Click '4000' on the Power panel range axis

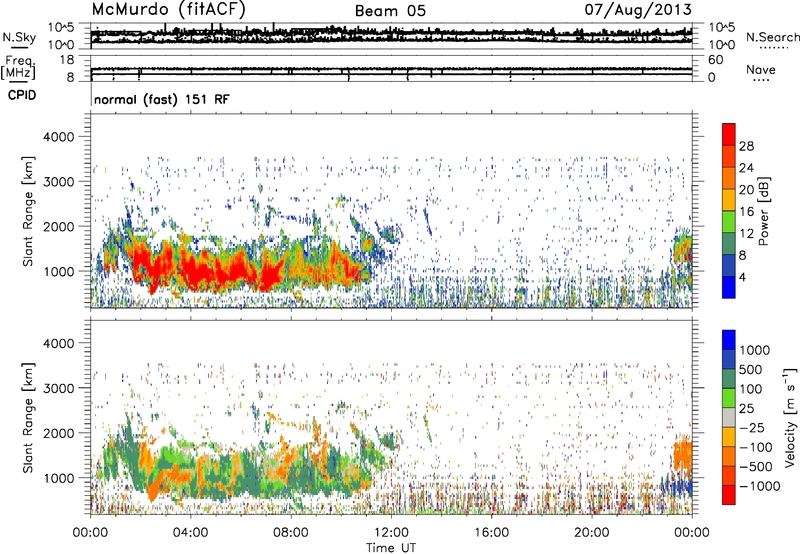(59, 137)
